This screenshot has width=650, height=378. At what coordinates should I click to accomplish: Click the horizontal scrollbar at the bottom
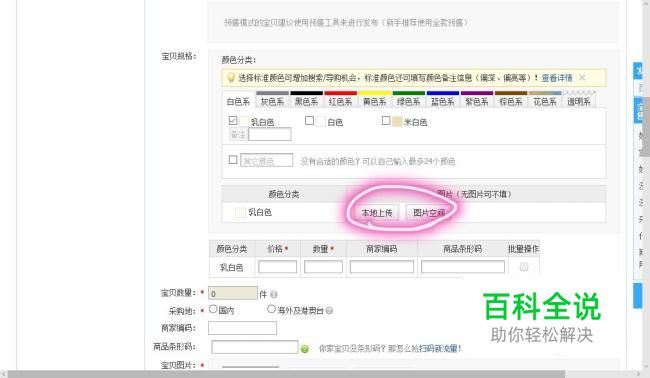point(286,374)
